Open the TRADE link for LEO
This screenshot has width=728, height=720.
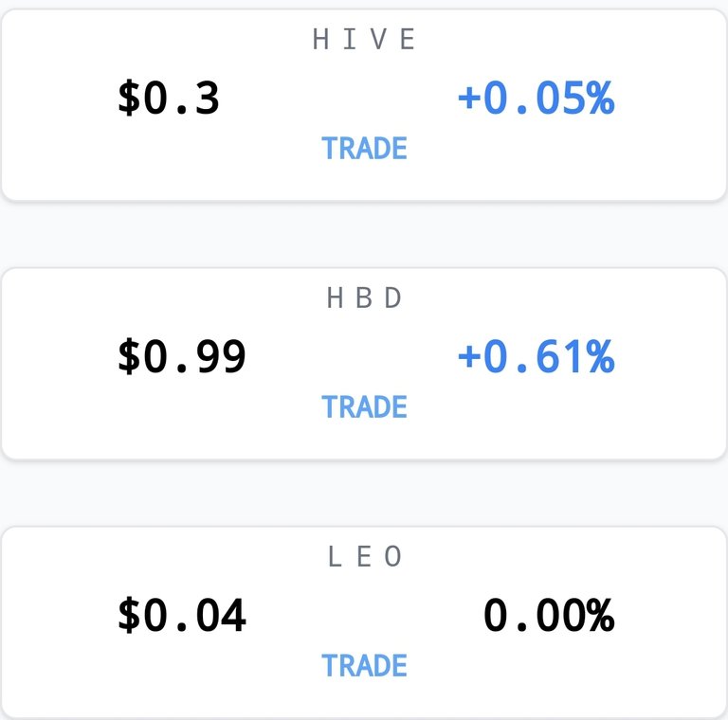coord(364,665)
